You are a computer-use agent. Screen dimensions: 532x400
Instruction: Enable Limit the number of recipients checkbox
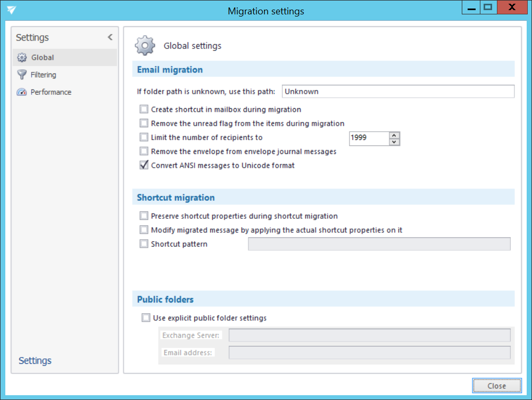pyautogui.click(x=144, y=137)
